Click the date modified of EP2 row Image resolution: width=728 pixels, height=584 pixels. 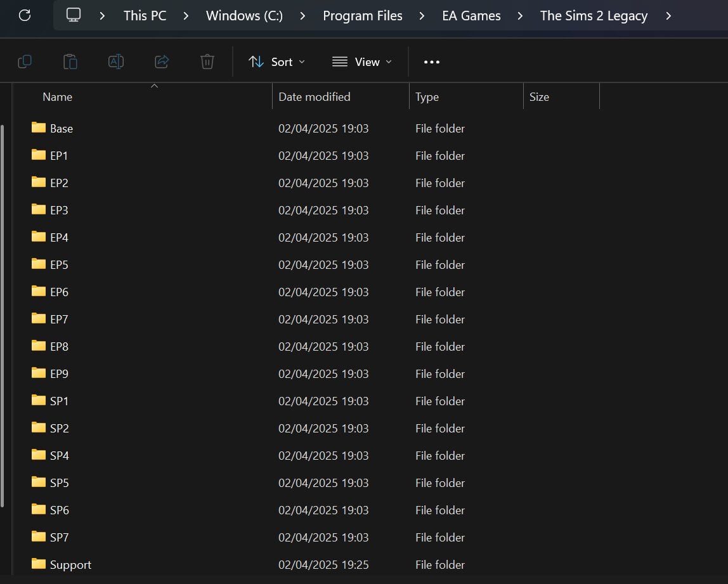(323, 183)
